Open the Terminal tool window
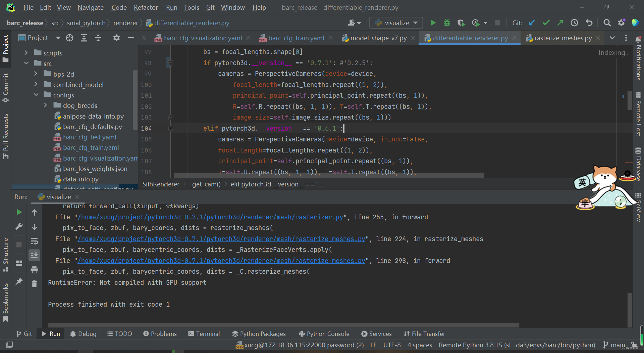Viewport: 644px width, 353px height. [x=204, y=334]
